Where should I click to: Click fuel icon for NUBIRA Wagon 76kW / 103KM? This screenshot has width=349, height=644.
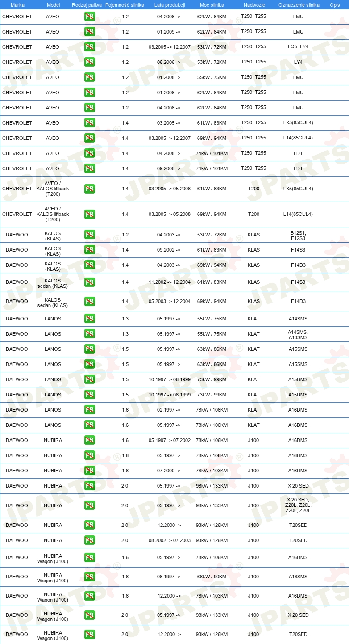pos(89,596)
